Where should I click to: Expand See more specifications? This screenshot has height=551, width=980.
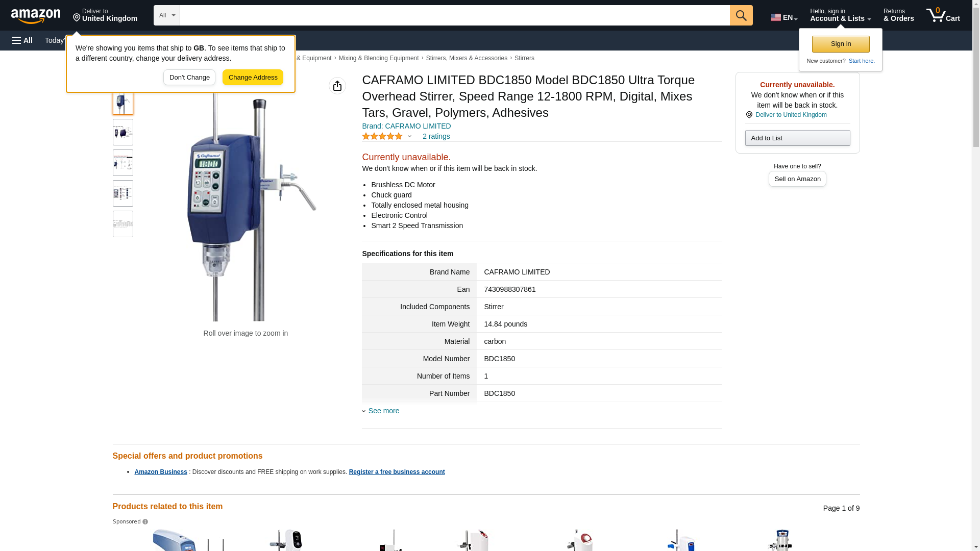[x=381, y=411]
